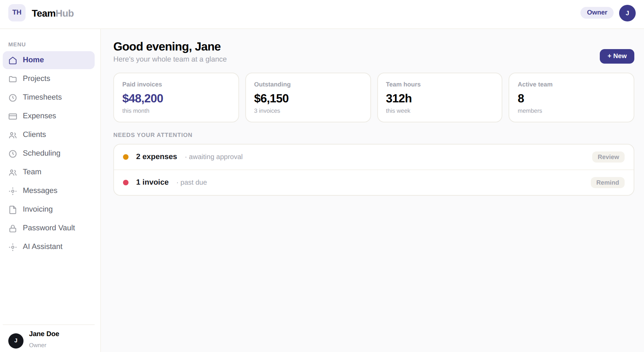
Task: Click the Projects folder icon
Action: (13, 79)
